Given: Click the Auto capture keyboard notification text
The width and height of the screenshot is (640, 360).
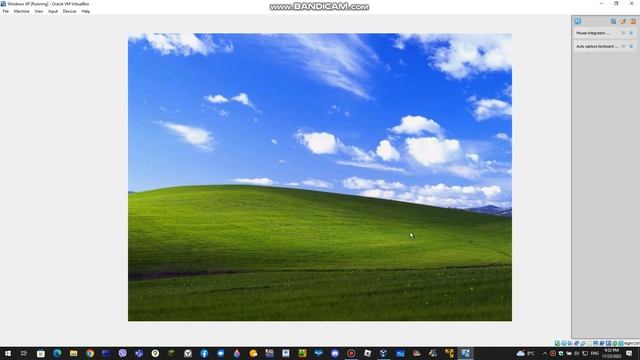Looking at the screenshot, I should [x=597, y=47].
